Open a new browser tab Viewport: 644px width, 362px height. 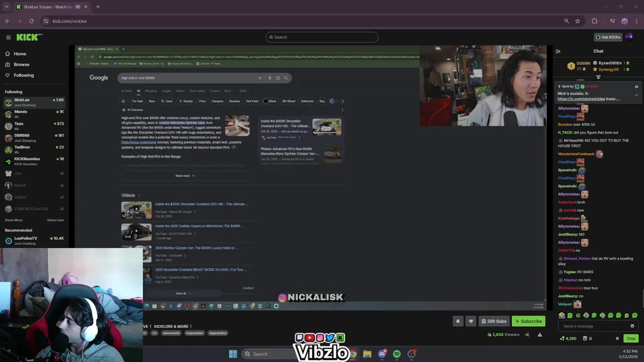[x=98, y=7]
